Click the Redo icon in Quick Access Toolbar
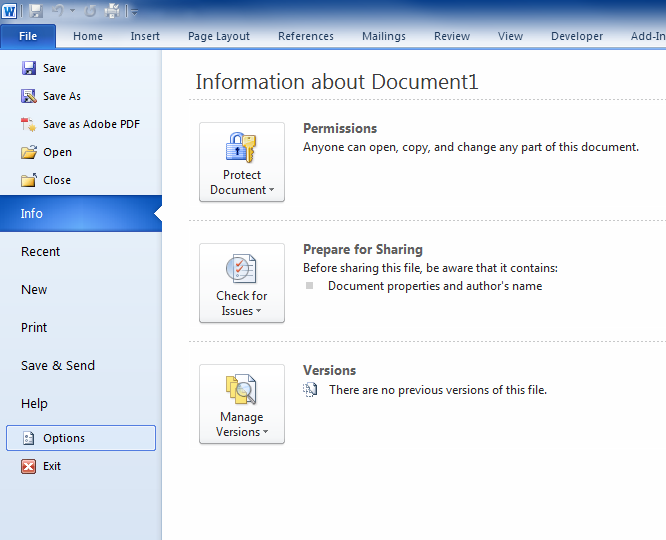Screen dimensions: 666x540 [x=90, y=11]
